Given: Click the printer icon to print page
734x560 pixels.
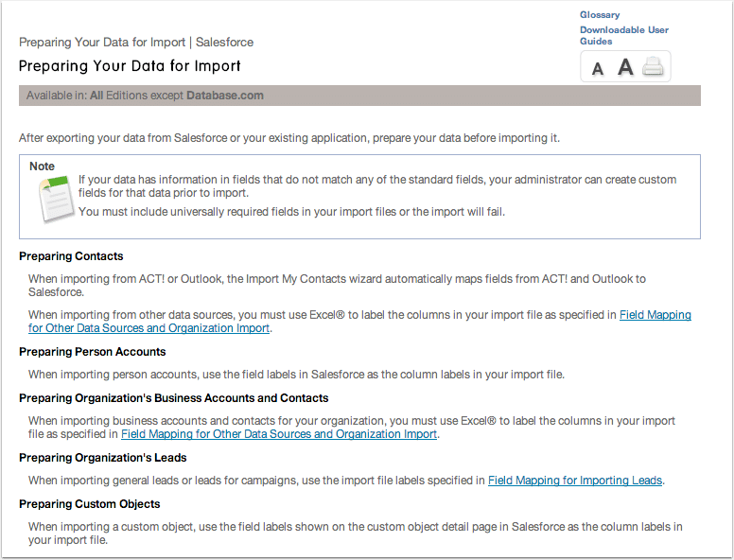Looking at the screenshot, I should click(654, 67).
